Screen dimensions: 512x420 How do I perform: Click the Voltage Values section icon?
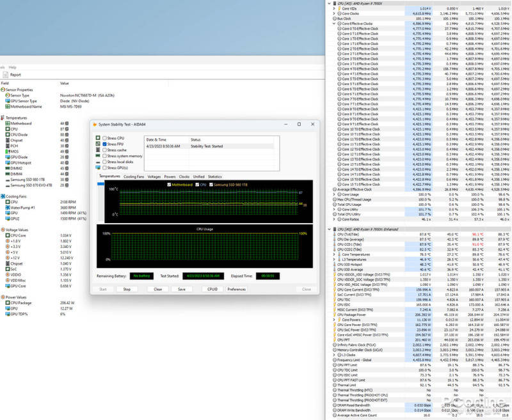tap(3, 229)
